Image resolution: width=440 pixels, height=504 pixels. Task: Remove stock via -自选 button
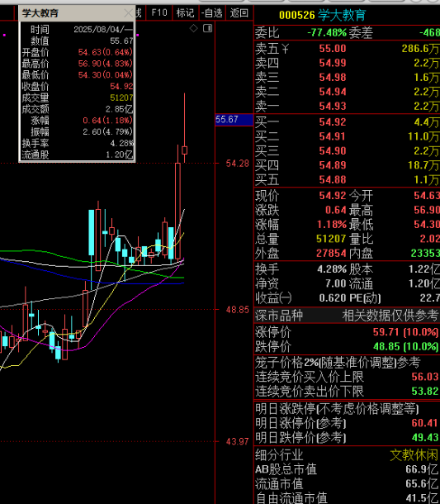211,13
